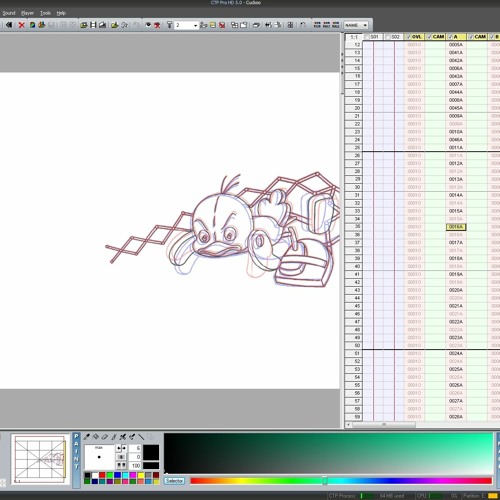500x500 pixels.
Task: Click the rewind double-arrow toolbar icon
Action: pyautogui.click(x=9, y=25)
